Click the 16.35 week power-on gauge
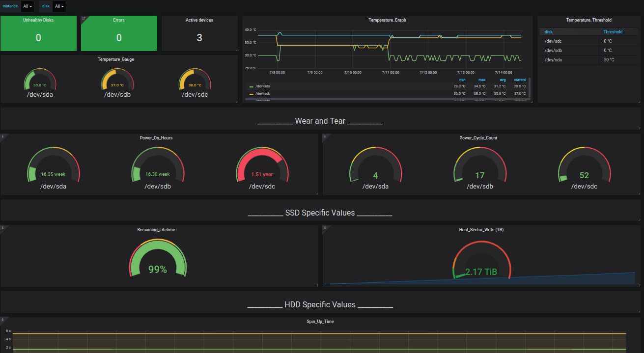 (53, 165)
